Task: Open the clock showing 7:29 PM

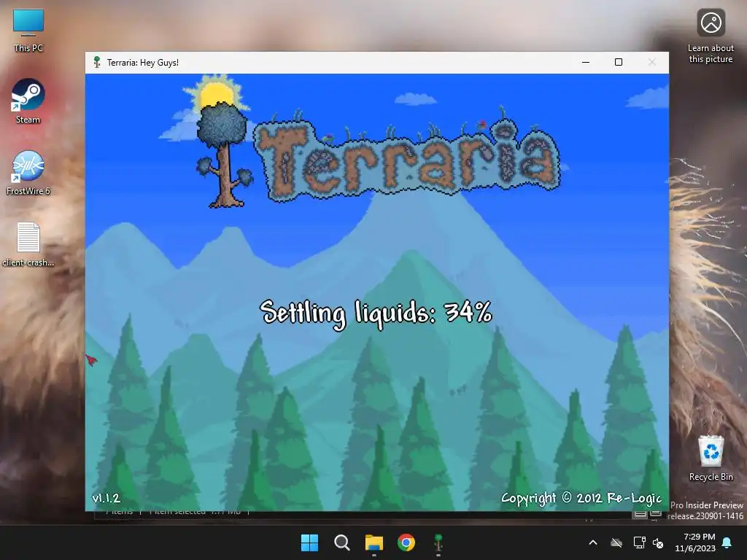Action: click(695, 542)
